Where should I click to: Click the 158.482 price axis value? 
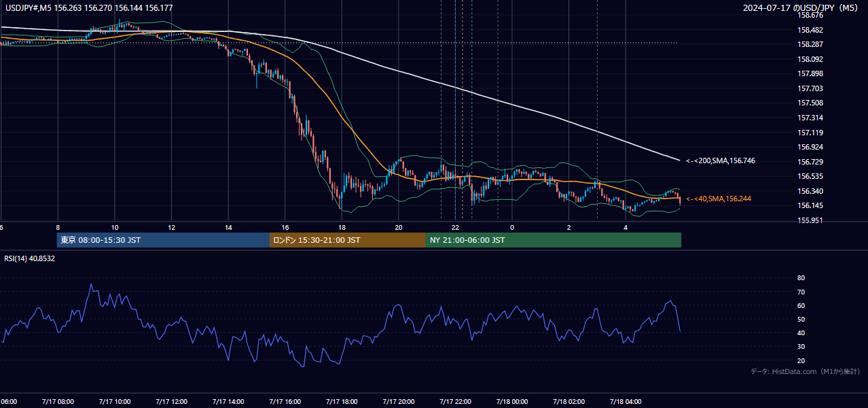810,30
